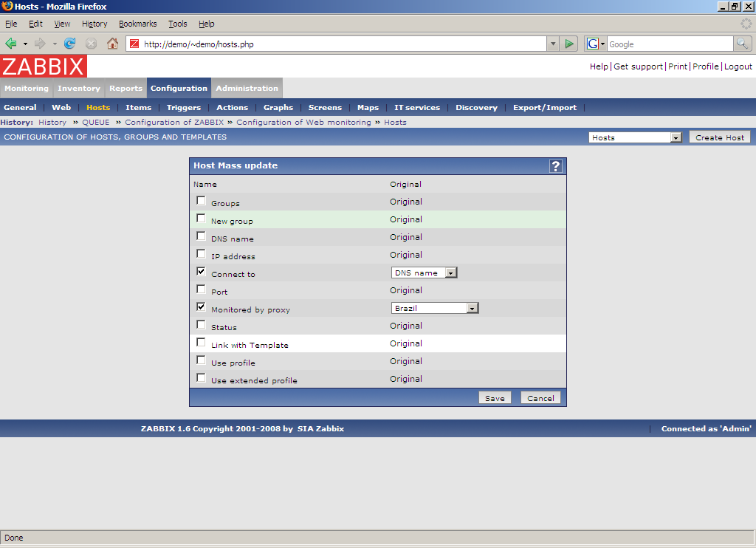Open the Profile link
The image size is (756, 548).
click(705, 66)
